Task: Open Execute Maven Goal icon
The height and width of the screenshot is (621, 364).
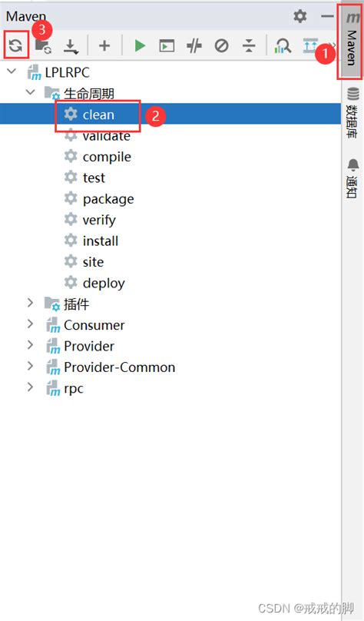Action: click(167, 46)
